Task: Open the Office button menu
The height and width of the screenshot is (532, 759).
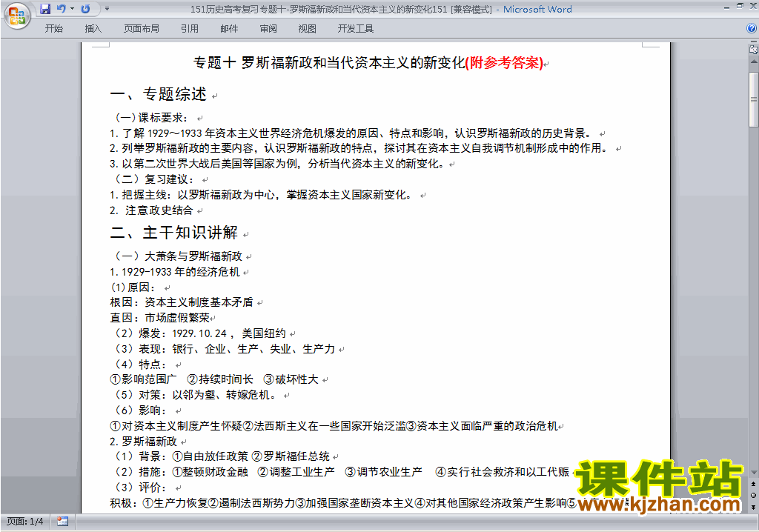Action: (18, 16)
